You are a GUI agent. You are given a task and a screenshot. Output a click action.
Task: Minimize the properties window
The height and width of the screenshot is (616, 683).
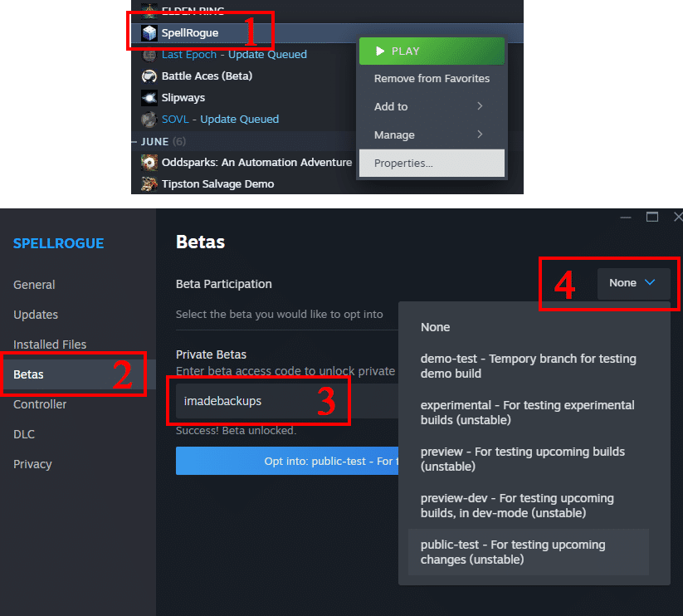(x=626, y=217)
